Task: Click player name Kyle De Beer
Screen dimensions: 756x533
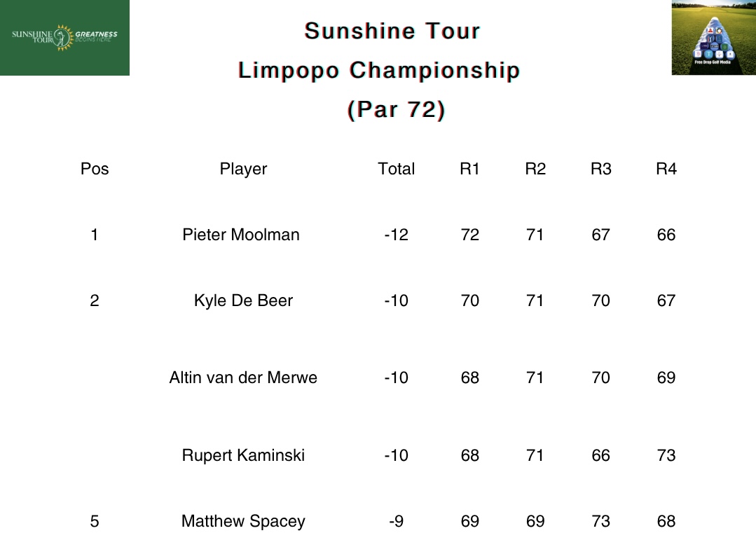Action: 243,300
